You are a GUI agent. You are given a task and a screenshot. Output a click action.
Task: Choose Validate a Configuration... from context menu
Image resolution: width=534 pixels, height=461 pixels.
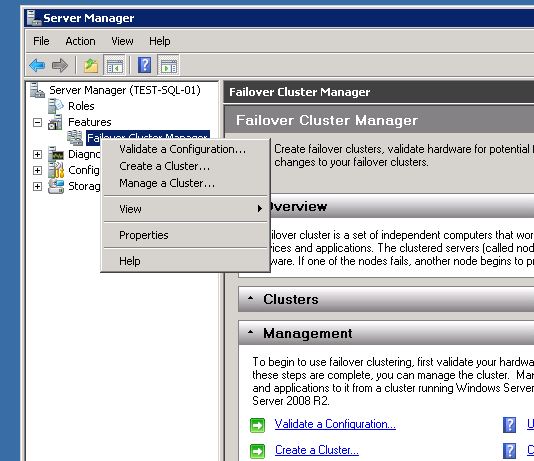pyautogui.click(x=185, y=149)
